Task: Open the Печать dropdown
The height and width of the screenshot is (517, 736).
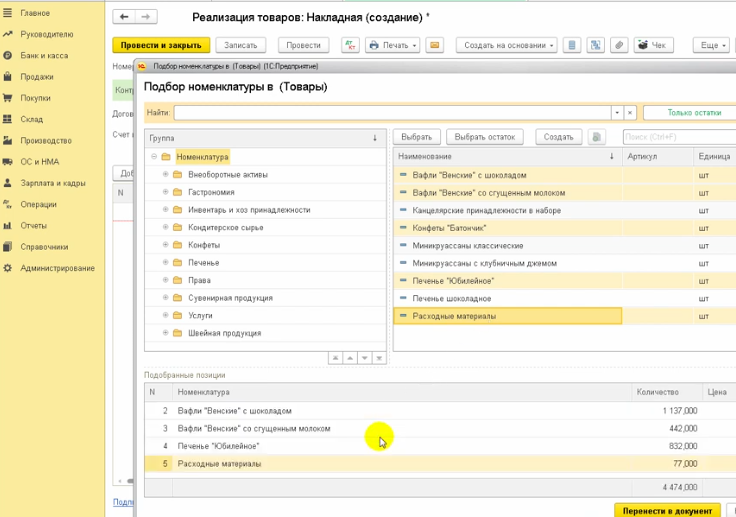Action: coord(392,46)
